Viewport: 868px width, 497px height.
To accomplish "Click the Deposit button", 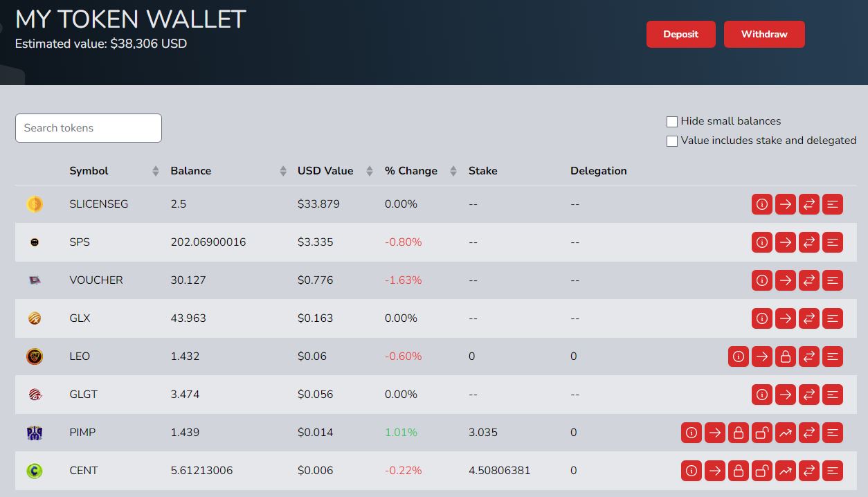I will click(x=680, y=34).
